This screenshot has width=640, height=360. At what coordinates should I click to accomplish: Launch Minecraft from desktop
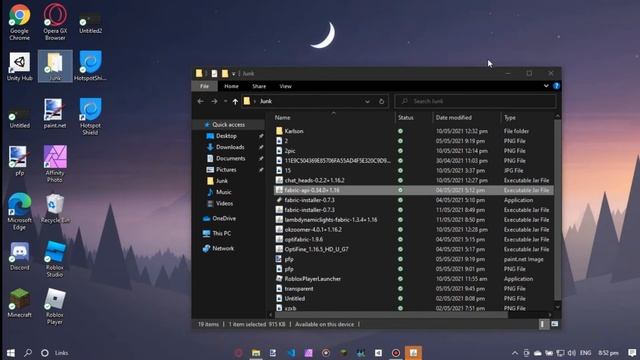[19, 303]
